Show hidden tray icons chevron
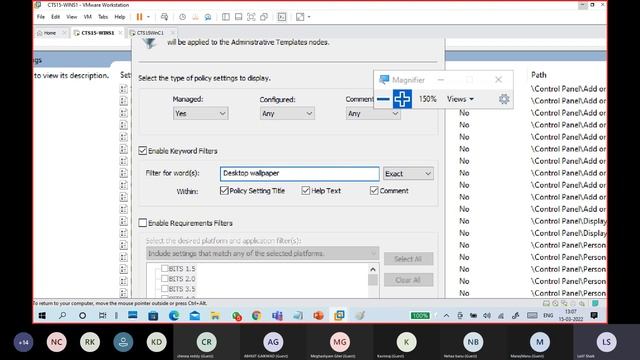 (x=446, y=316)
